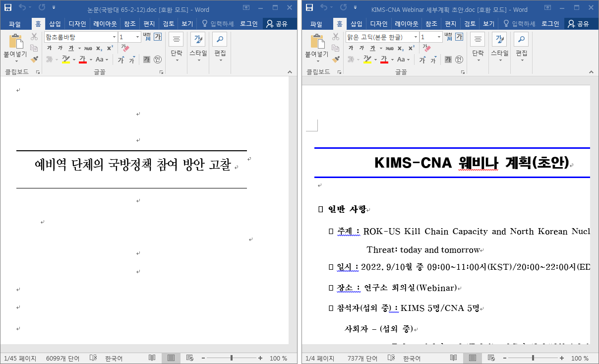Screen dimensions: 599x364
Task: Toggle Print Layout view in 논문 status bar
Action: point(171,358)
